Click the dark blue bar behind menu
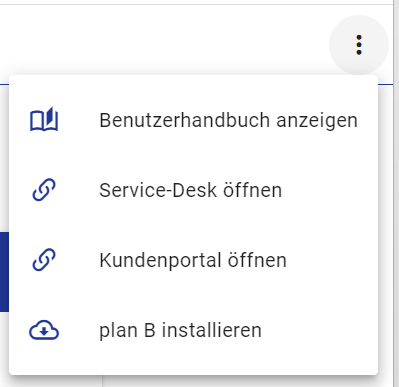Viewport: 399px width, 387px height. point(4,272)
